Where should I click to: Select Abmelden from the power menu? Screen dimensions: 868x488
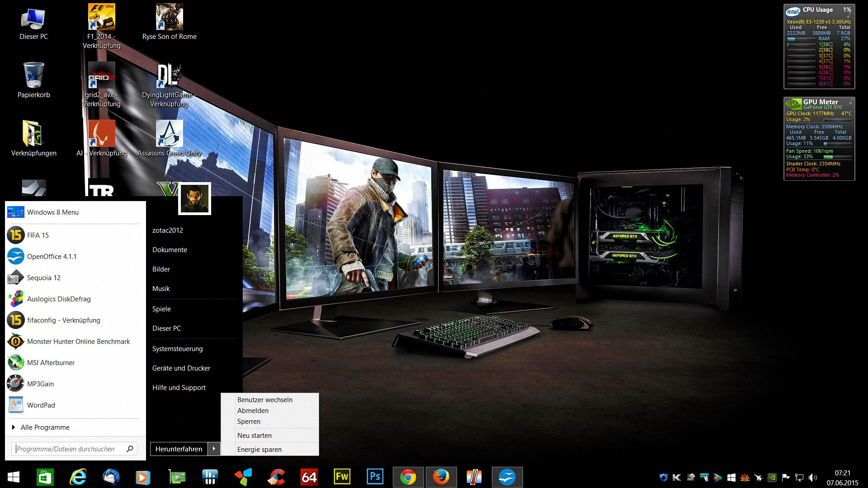[x=253, y=411]
